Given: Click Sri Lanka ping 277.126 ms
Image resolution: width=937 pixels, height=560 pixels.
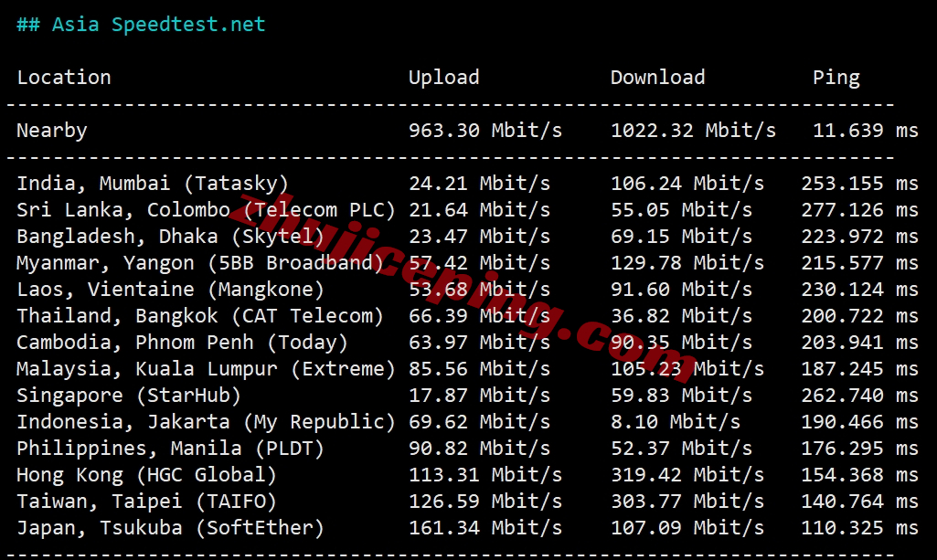Looking at the screenshot, I should (x=860, y=210).
